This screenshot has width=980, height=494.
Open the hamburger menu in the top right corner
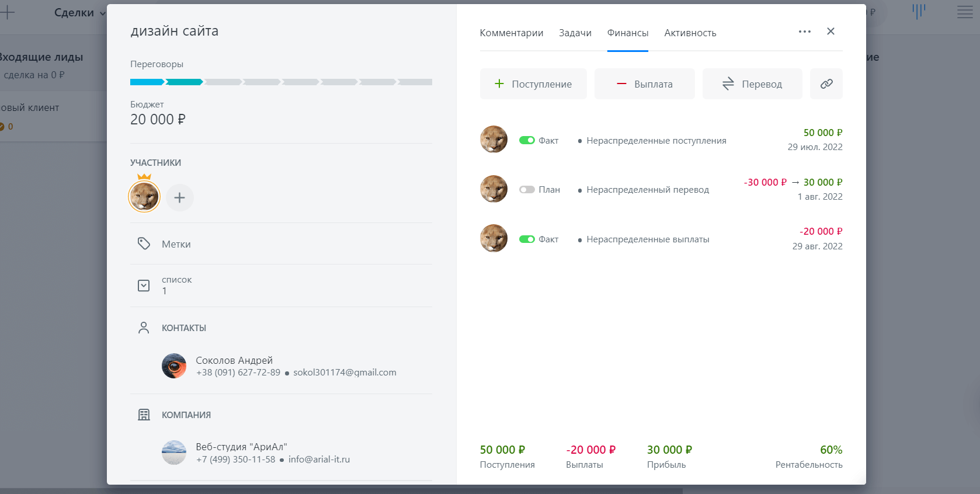pyautogui.click(x=965, y=12)
